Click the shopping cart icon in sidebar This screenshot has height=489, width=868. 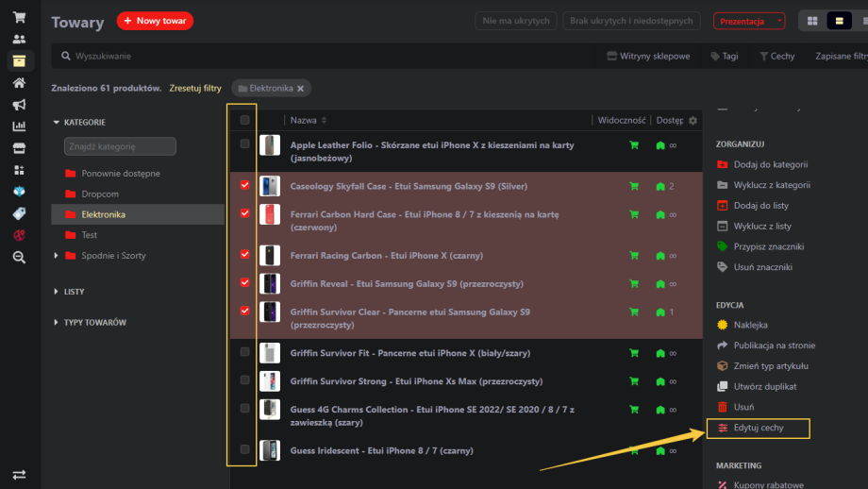pos(19,17)
